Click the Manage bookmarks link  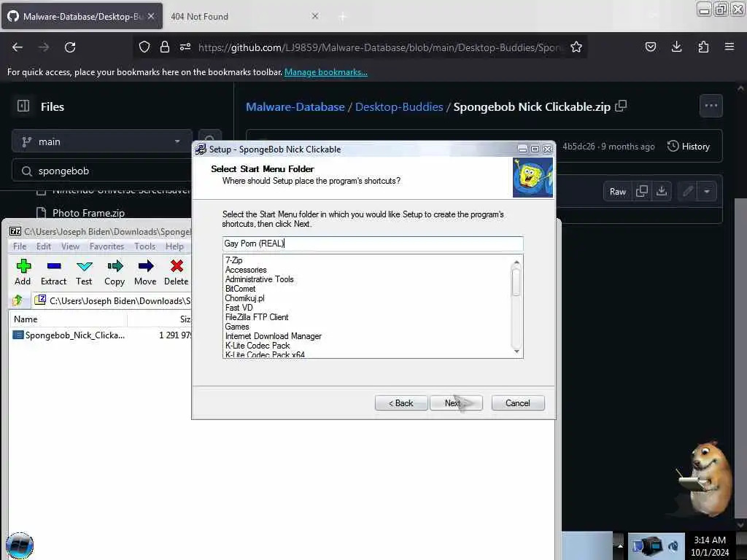click(x=326, y=72)
